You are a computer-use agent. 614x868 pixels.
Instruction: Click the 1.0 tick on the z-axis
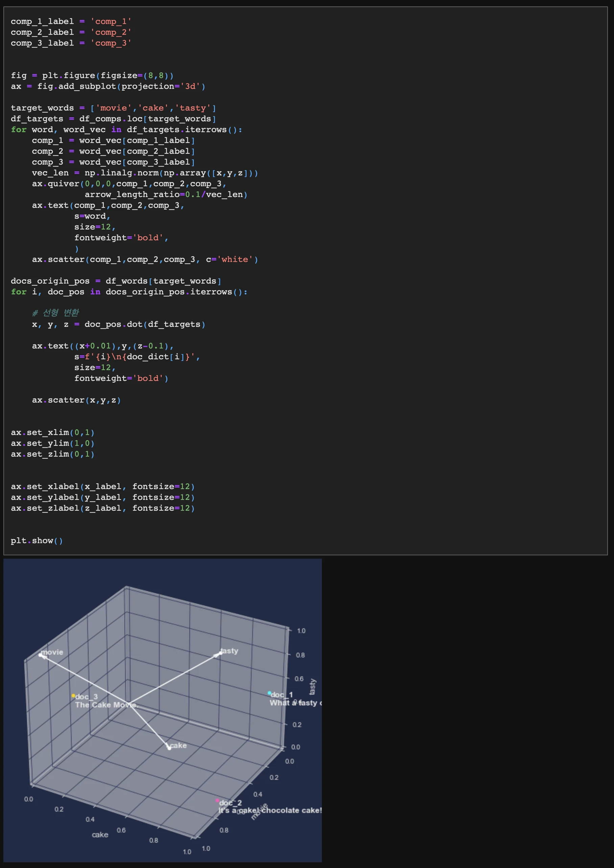coord(301,631)
